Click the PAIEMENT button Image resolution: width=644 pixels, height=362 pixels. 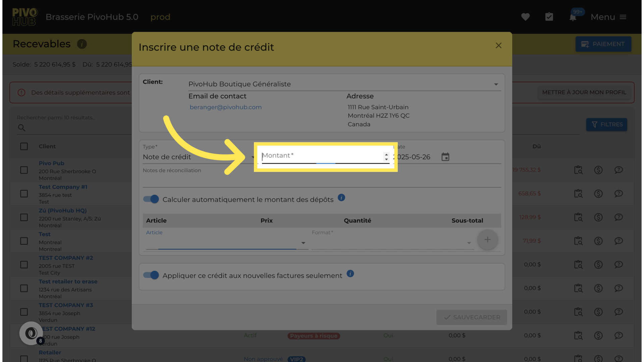(603, 44)
